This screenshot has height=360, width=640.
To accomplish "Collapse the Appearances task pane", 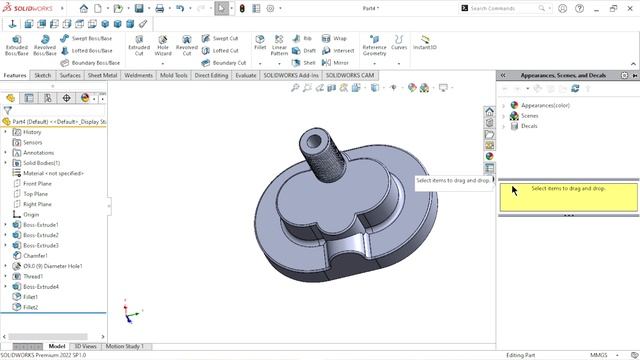I will pyautogui.click(x=503, y=76).
